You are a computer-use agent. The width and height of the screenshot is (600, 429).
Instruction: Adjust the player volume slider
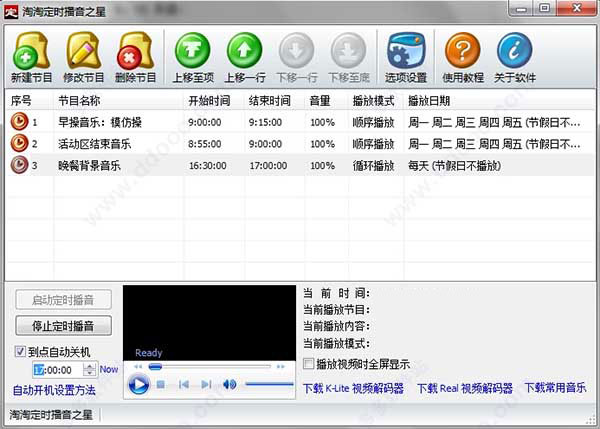click(x=268, y=384)
